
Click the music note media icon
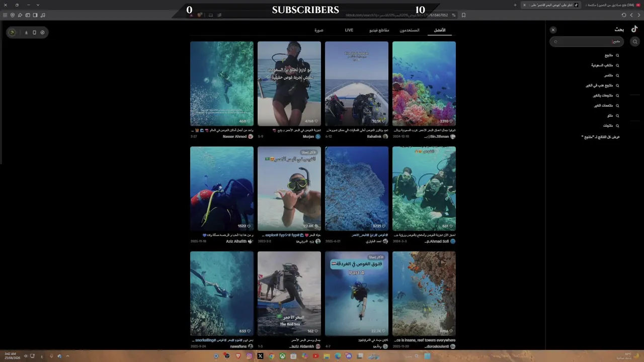click(x=43, y=15)
